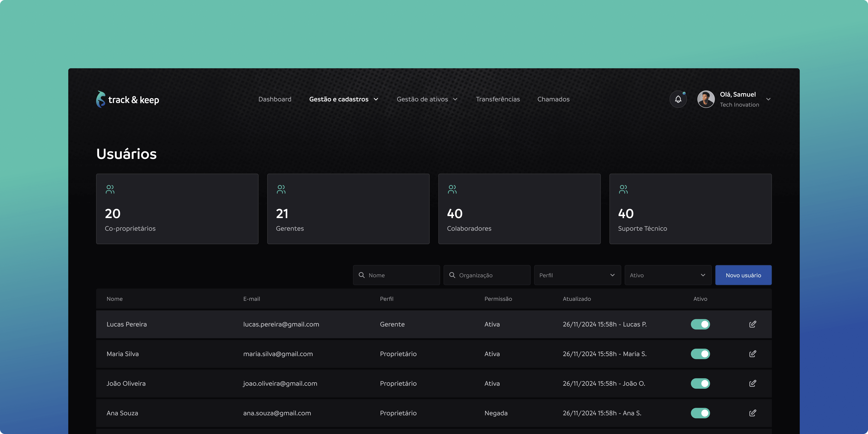Select the João Oliveira name cell

coord(126,383)
